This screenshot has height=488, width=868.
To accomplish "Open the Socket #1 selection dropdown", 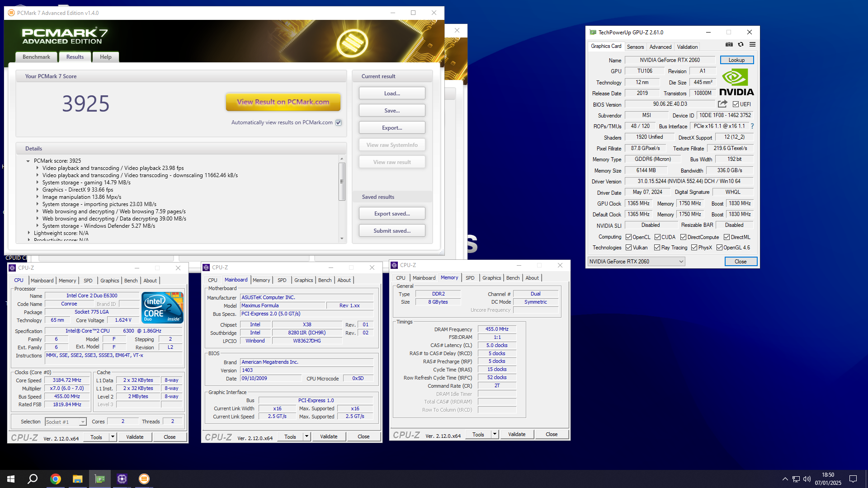I will click(66, 422).
